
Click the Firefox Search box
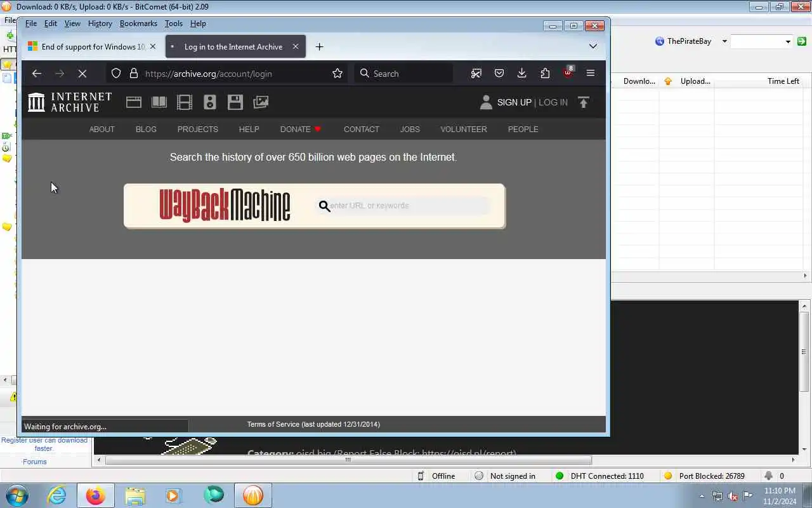click(x=403, y=74)
